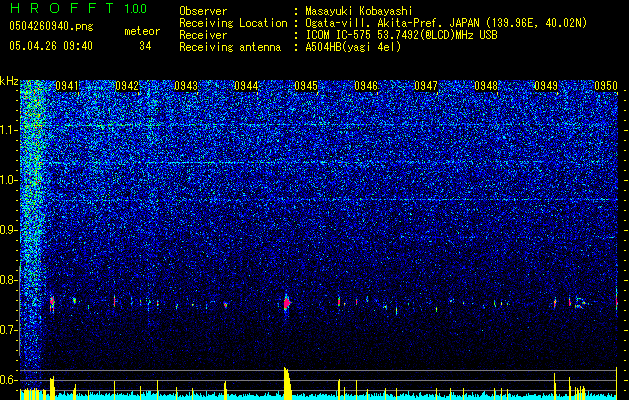
Task: Click the 'Observer' field label
Action: coord(203,11)
